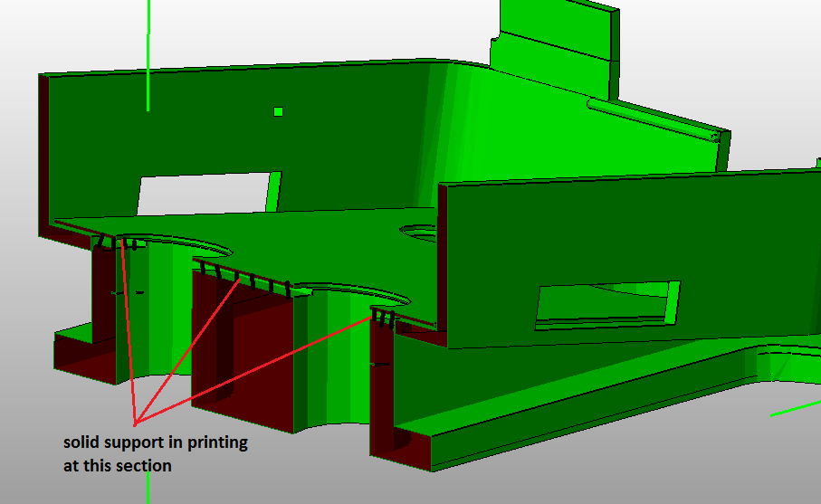821x504 pixels.
Task: Select the rectangular slot in the right front panel
Action: 607,306
